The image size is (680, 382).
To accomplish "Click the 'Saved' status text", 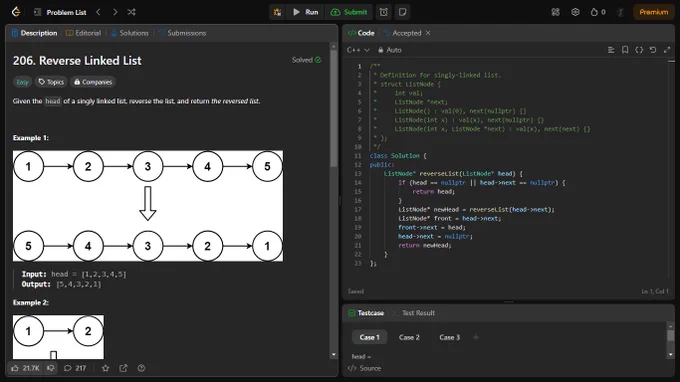I will 356,291.
